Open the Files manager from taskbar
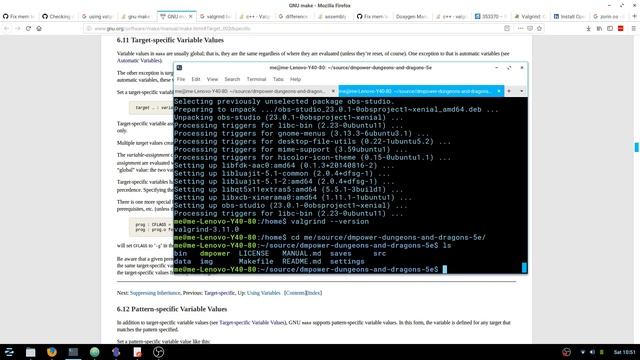This screenshot has width=640, height=360. pyautogui.click(x=31, y=352)
